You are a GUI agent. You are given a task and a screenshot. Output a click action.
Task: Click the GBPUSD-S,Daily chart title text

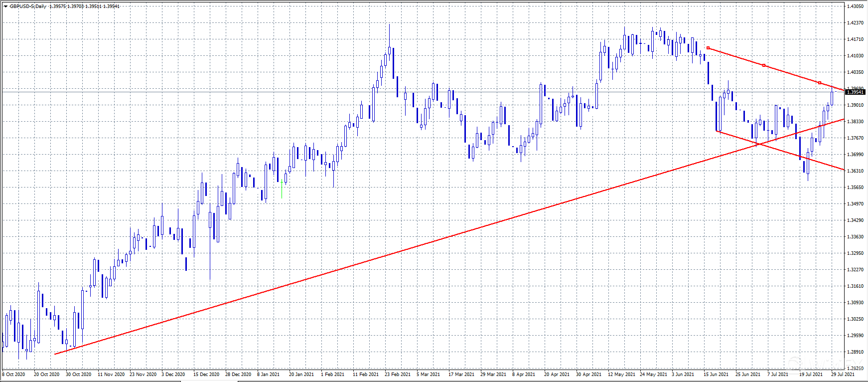[28, 6]
